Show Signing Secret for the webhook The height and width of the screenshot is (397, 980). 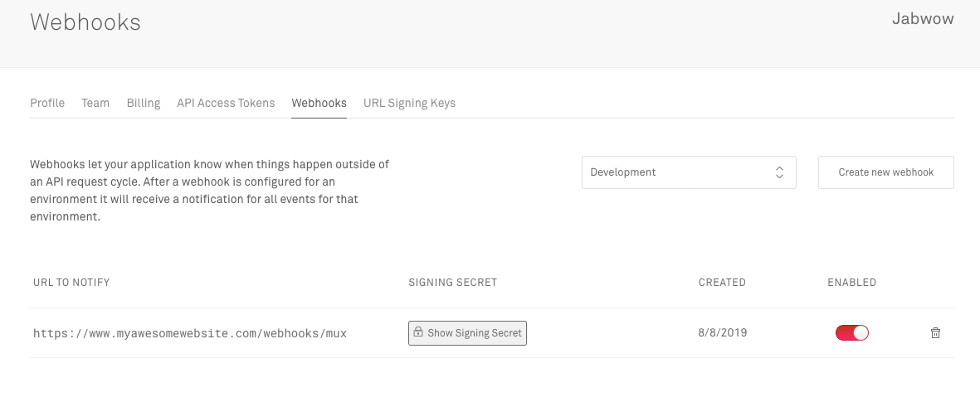[x=467, y=332]
